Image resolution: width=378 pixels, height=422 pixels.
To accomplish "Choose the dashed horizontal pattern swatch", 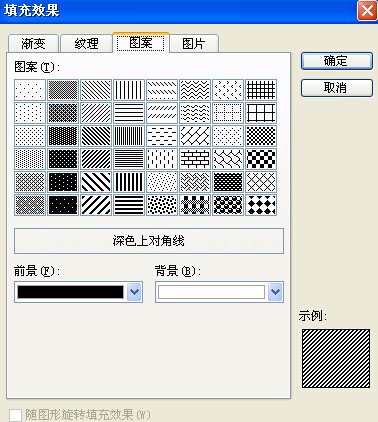I will point(162,136).
